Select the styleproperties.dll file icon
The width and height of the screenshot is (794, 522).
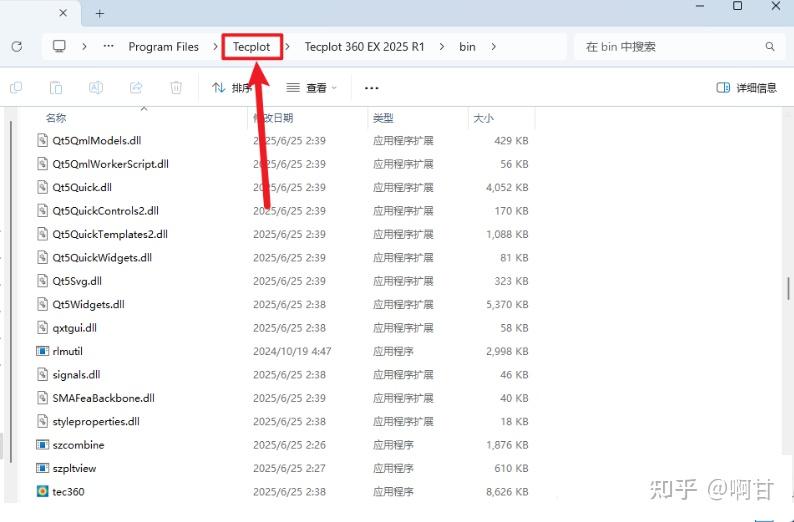[x=43, y=421]
